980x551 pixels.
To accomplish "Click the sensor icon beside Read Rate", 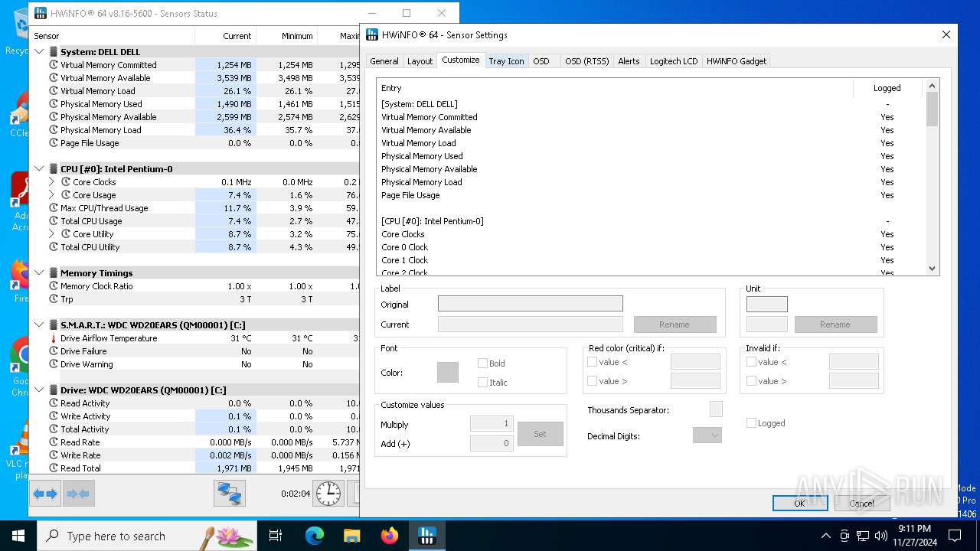I will 54,442.
